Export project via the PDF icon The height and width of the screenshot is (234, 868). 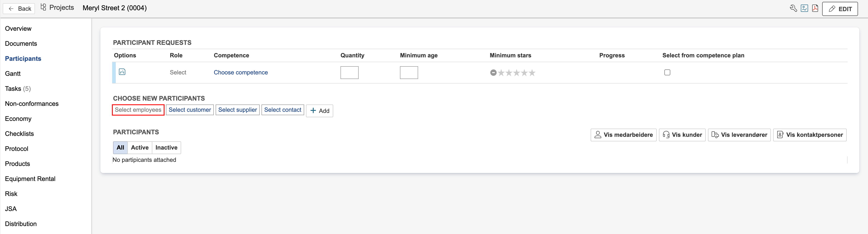815,8
